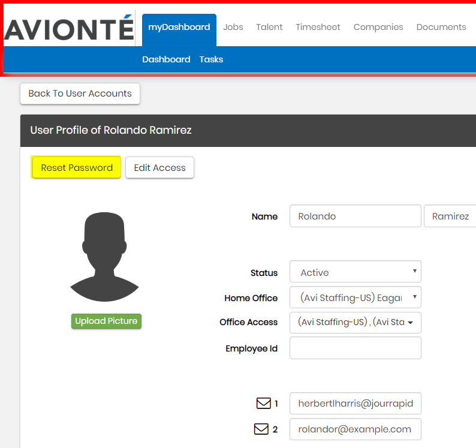Select the Dashboard submenu item

click(x=166, y=59)
